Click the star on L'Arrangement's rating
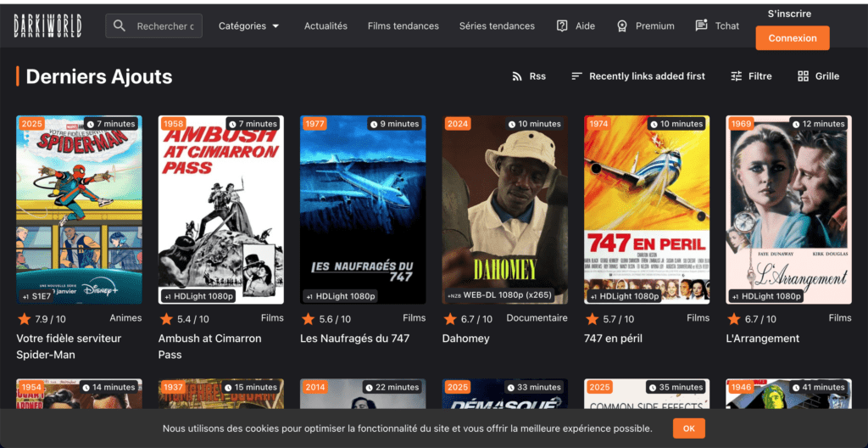The height and width of the screenshot is (448, 868). (734, 319)
